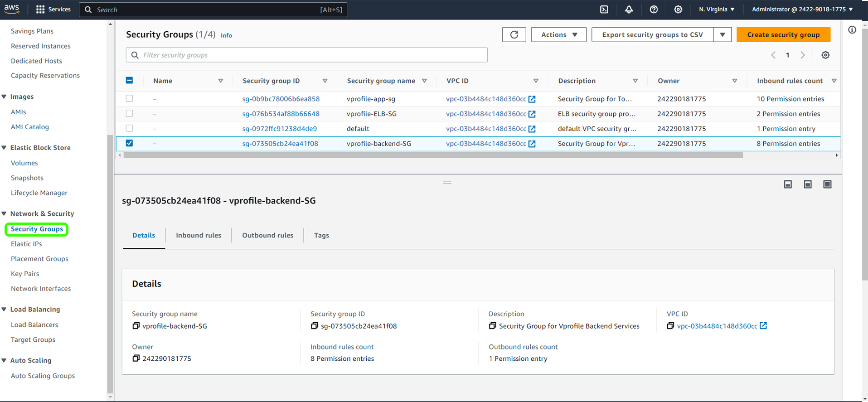This screenshot has width=868, height=402.
Task: Open VPC external link icon for default row
Action: (x=532, y=129)
